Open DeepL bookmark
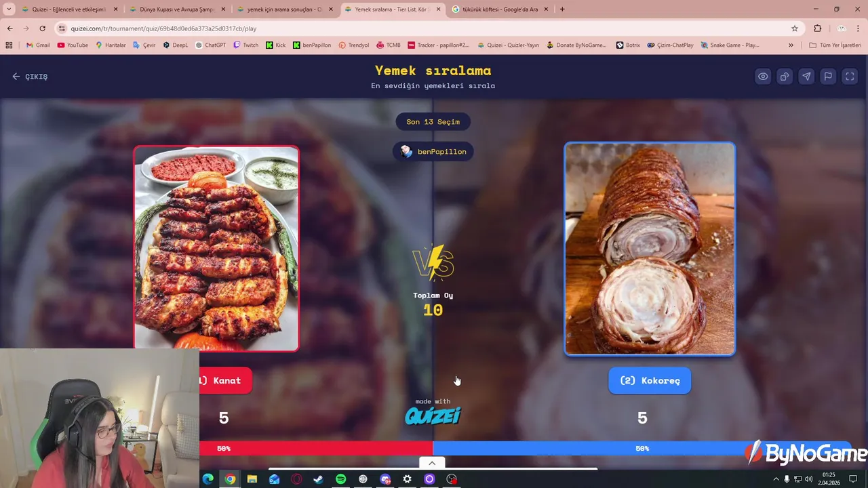This screenshot has width=868, height=488. (175, 45)
